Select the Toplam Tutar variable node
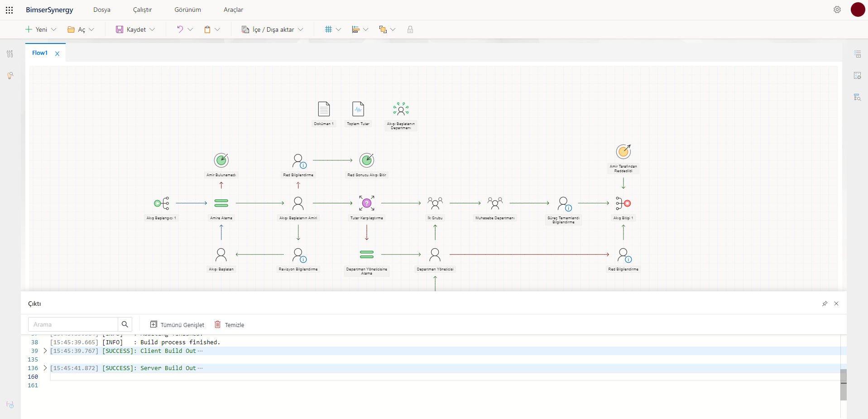This screenshot has height=419, width=868. 358,109
